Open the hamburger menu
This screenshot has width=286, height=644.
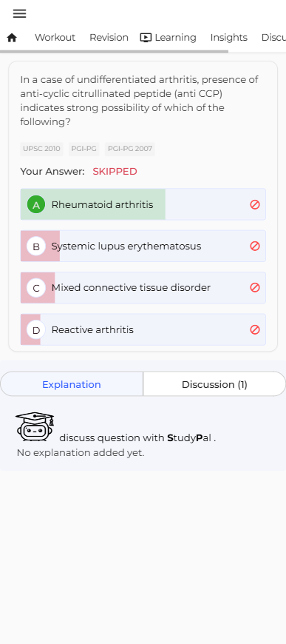click(20, 13)
